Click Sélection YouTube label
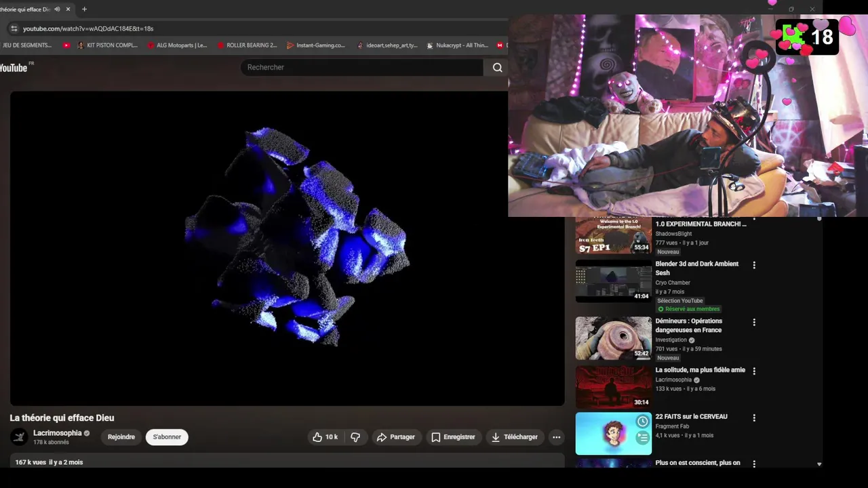 679,301
